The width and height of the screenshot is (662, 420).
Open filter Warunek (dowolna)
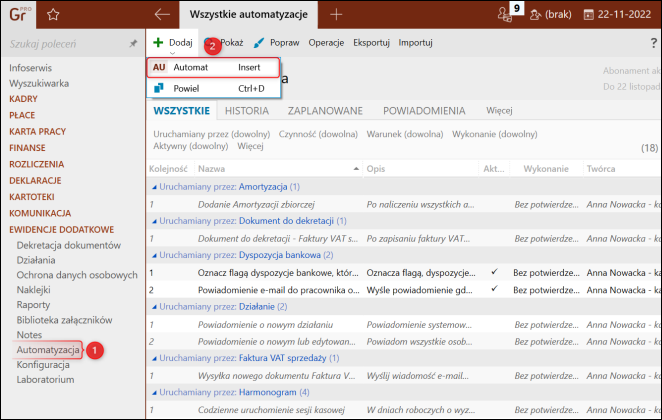coord(404,134)
